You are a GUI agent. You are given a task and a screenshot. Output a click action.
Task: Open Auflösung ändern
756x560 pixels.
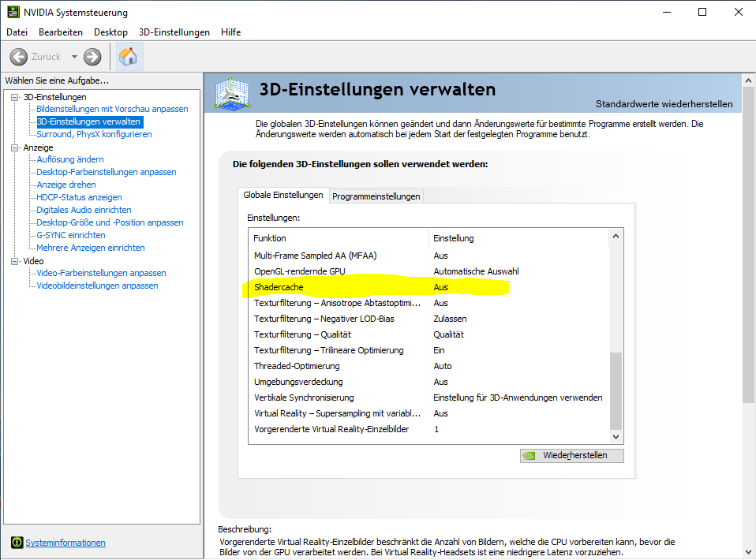coord(70,159)
